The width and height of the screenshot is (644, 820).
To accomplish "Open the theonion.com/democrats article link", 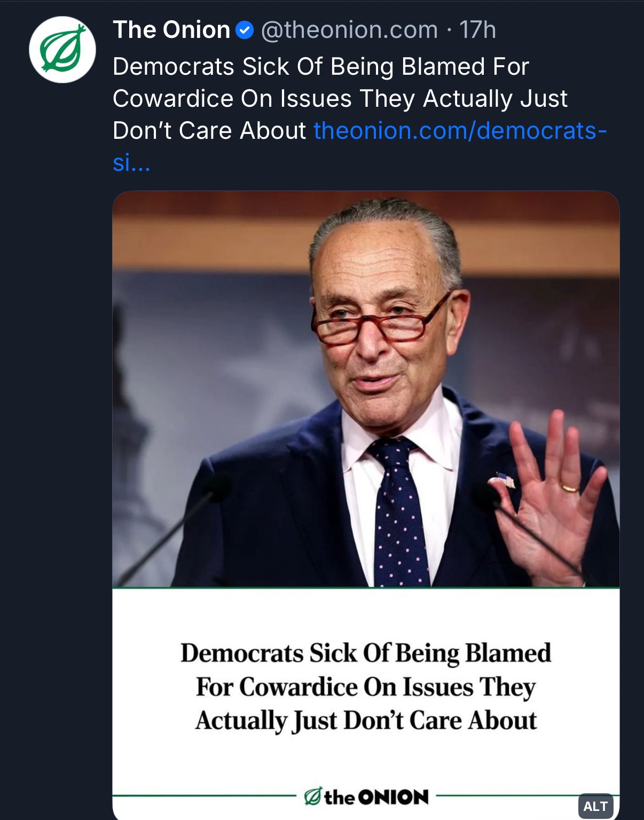I will [460, 131].
